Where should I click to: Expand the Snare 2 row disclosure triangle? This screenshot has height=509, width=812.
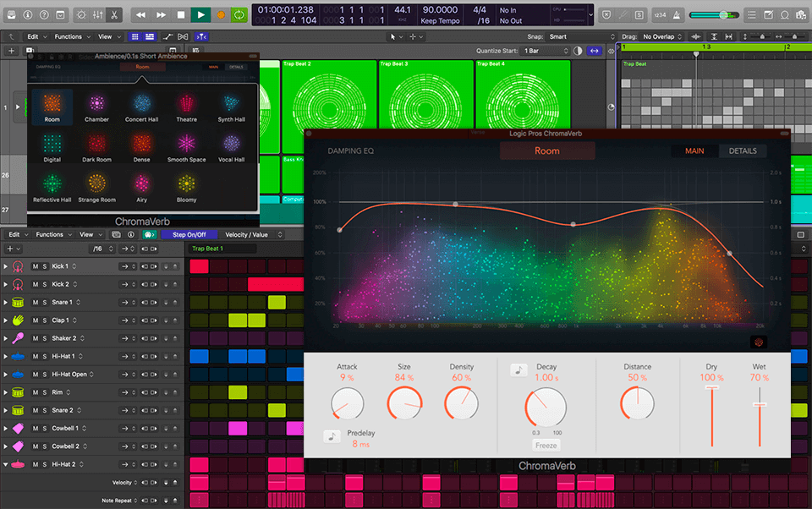pyautogui.click(x=6, y=411)
